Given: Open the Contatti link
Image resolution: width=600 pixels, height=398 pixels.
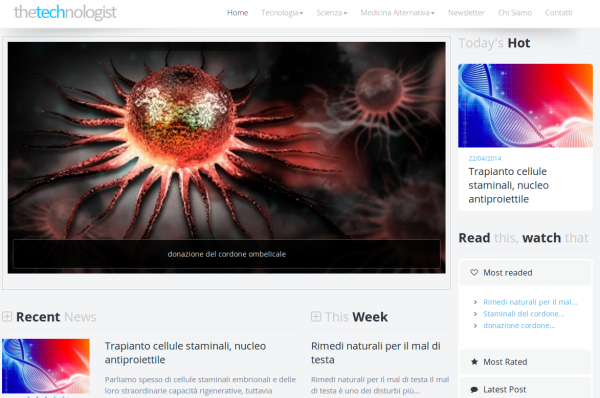Looking at the screenshot, I should tap(559, 13).
